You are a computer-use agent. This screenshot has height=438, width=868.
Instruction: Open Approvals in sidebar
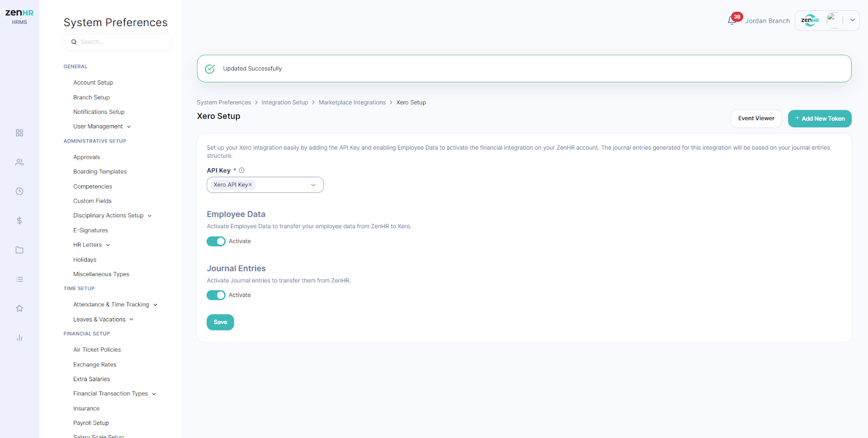(x=87, y=157)
